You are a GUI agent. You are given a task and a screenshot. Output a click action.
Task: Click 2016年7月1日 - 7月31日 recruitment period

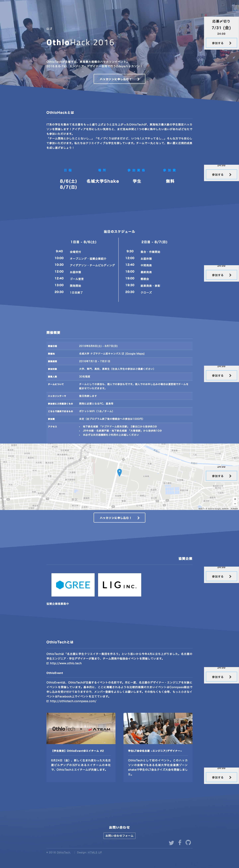click(x=95, y=361)
